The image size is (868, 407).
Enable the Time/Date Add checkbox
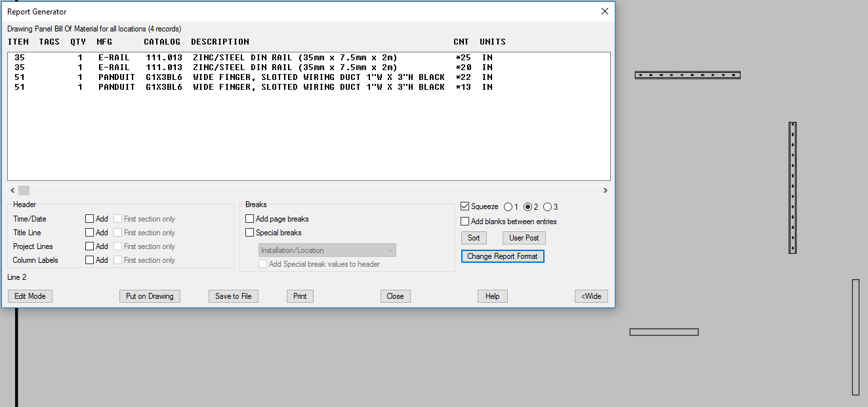tap(89, 219)
